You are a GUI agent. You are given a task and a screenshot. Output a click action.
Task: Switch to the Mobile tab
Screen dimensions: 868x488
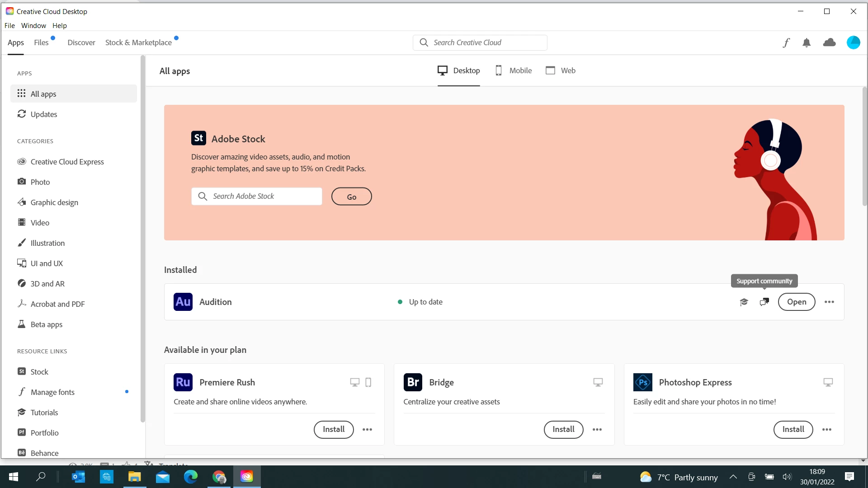click(x=514, y=70)
